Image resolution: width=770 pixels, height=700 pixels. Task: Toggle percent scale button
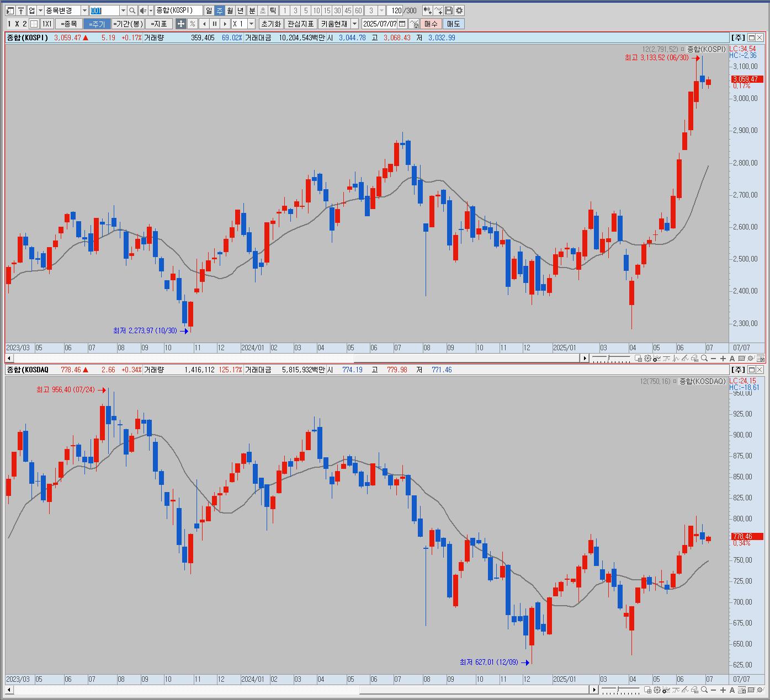(192, 24)
